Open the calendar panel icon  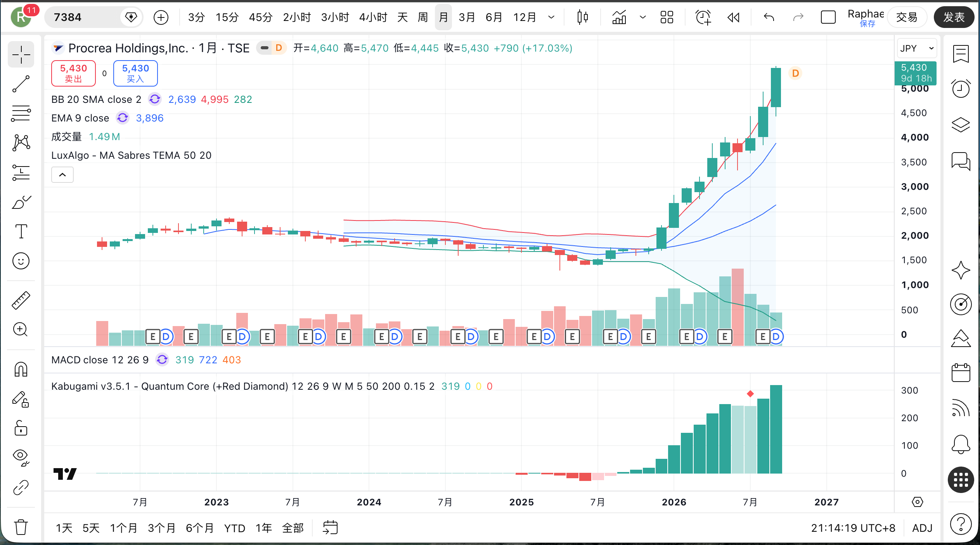(x=961, y=373)
